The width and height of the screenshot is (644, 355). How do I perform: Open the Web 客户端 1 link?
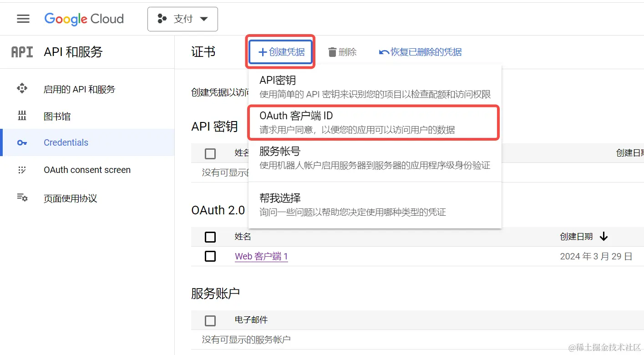click(261, 257)
